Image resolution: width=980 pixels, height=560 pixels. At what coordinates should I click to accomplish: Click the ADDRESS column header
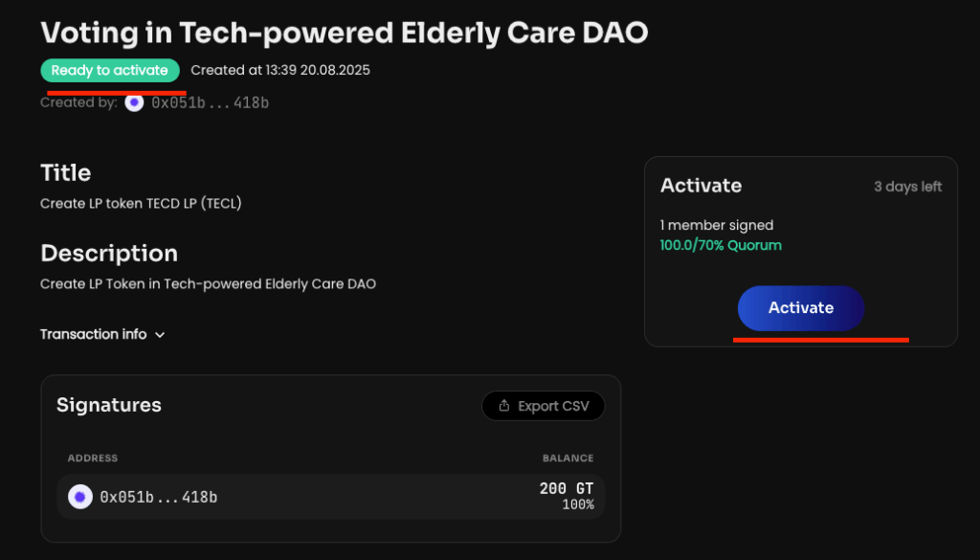93,459
